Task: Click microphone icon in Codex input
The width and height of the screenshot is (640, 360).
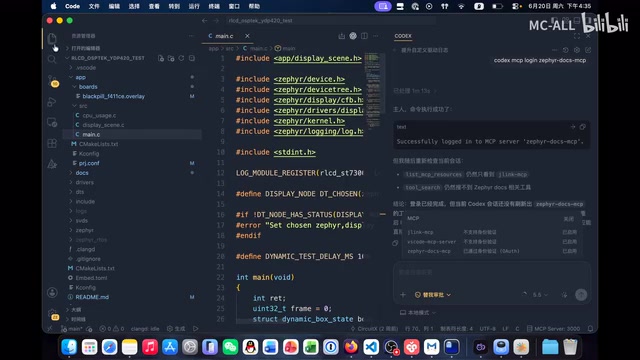Action: (564, 295)
